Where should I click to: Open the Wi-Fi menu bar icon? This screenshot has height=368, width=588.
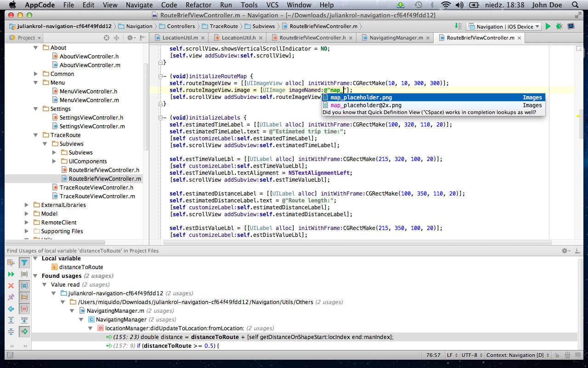point(446,5)
